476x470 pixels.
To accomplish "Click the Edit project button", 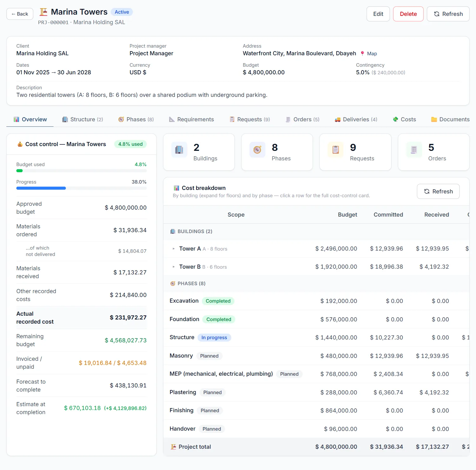I will pos(378,14).
